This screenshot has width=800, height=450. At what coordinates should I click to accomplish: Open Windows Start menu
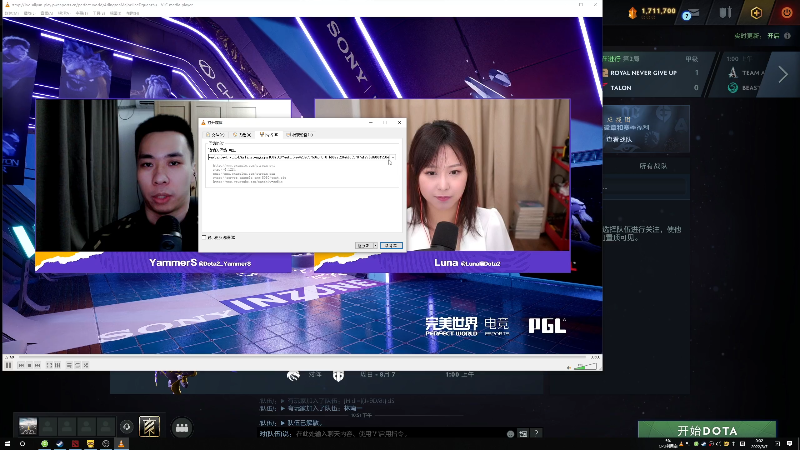coord(7,444)
